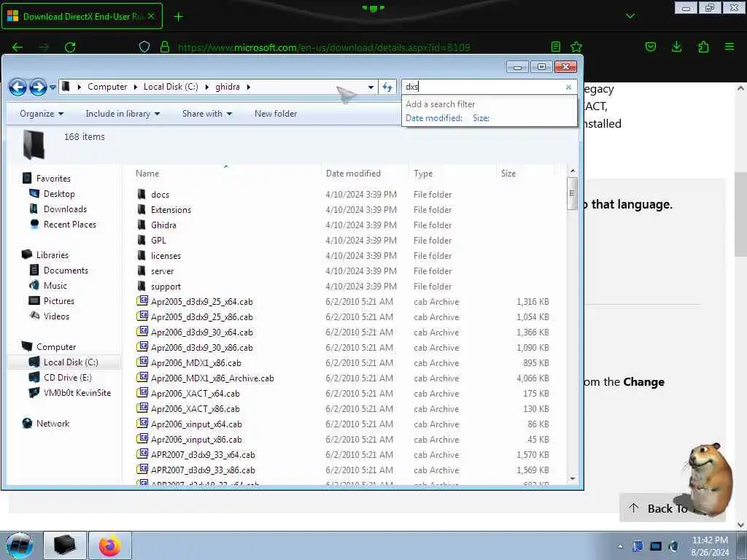Toggle Firefox reader view icon

tap(555, 47)
